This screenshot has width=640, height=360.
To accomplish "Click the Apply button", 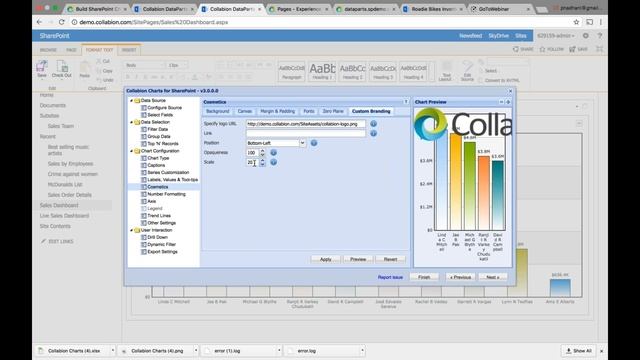I will coord(325,259).
